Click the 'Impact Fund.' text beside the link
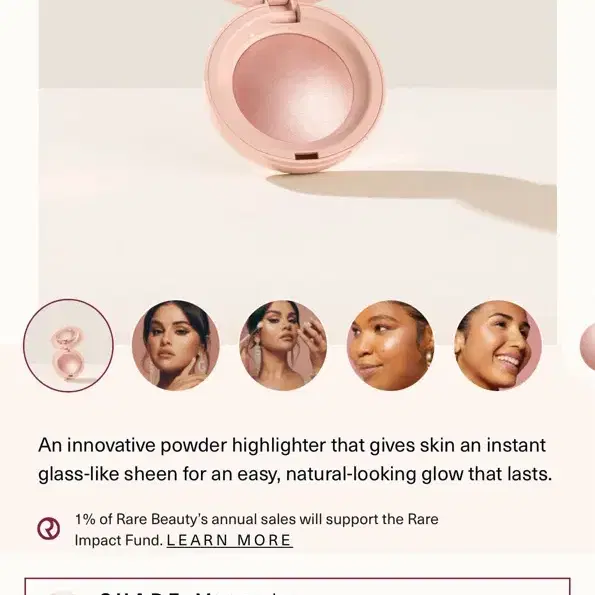 pos(119,540)
